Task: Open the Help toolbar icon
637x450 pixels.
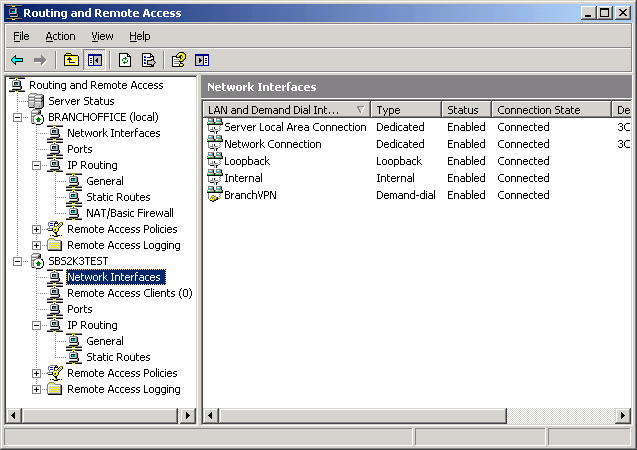Action: tap(179, 61)
